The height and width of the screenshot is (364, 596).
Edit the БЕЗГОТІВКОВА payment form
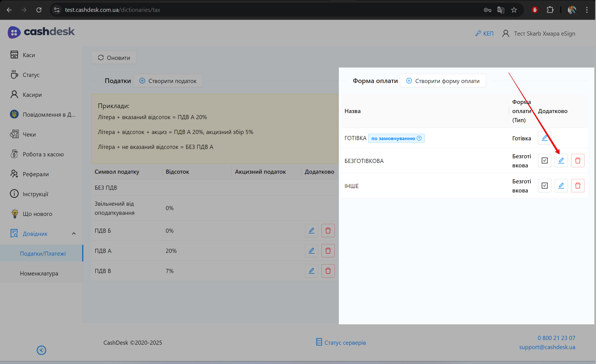click(x=561, y=160)
